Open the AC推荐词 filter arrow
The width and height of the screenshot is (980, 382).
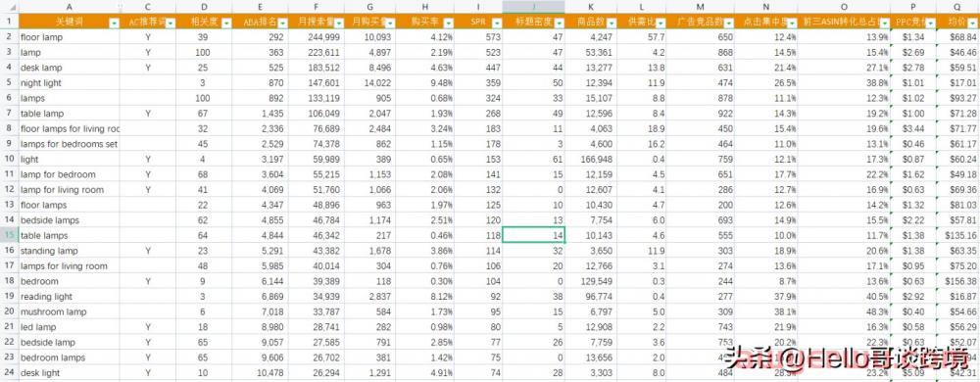pyautogui.click(x=170, y=23)
